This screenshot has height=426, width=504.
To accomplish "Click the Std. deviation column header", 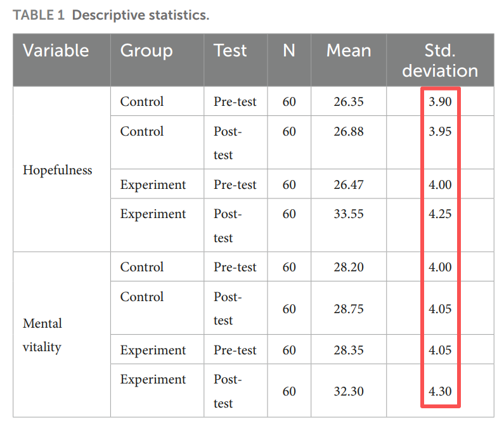I will tap(440, 60).
